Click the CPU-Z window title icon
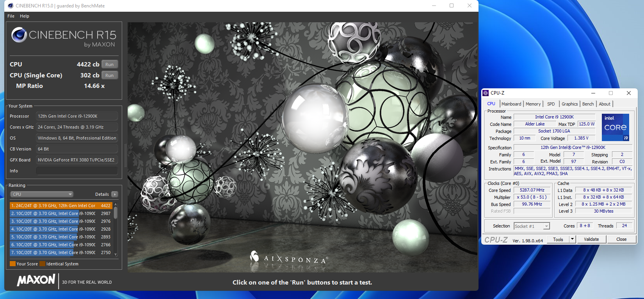Screen dimensions: 644x299 tap(486, 93)
